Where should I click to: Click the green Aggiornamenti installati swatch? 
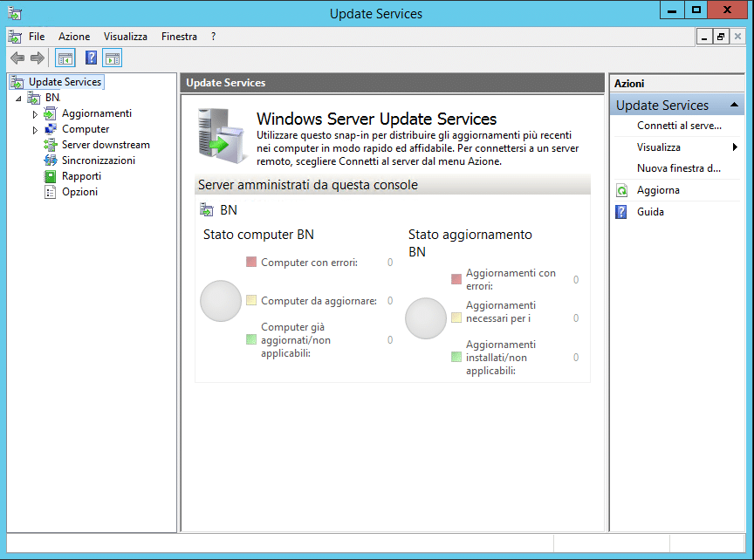(x=456, y=357)
